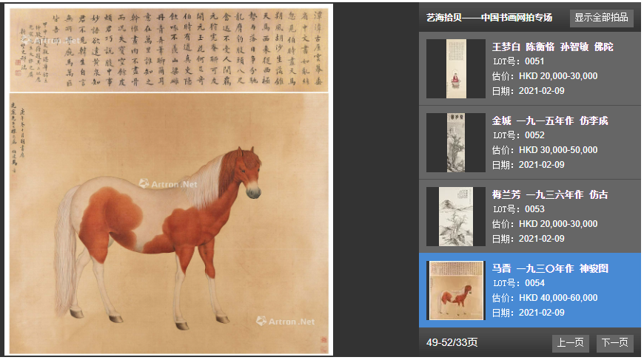
Task: Click the 艺海拾贝 auction session title
Action: click(x=489, y=18)
